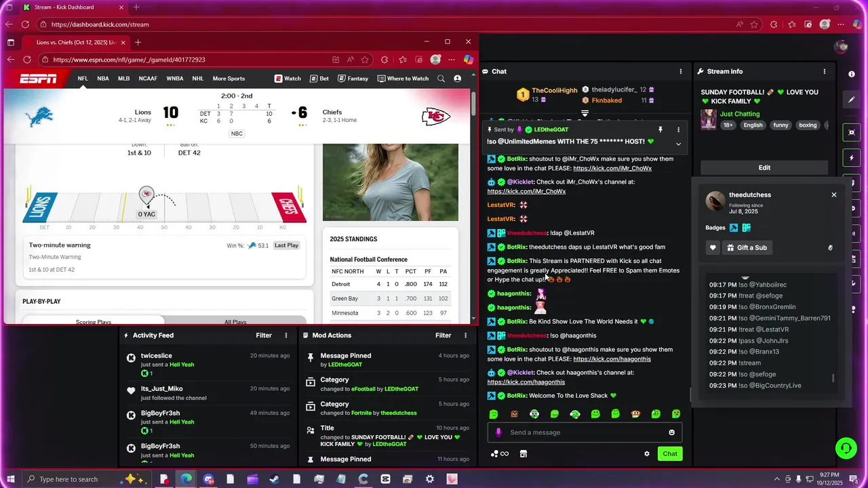Click the screen capture sidebar icon
Screen dimensions: 868x488
(x=852, y=132)
